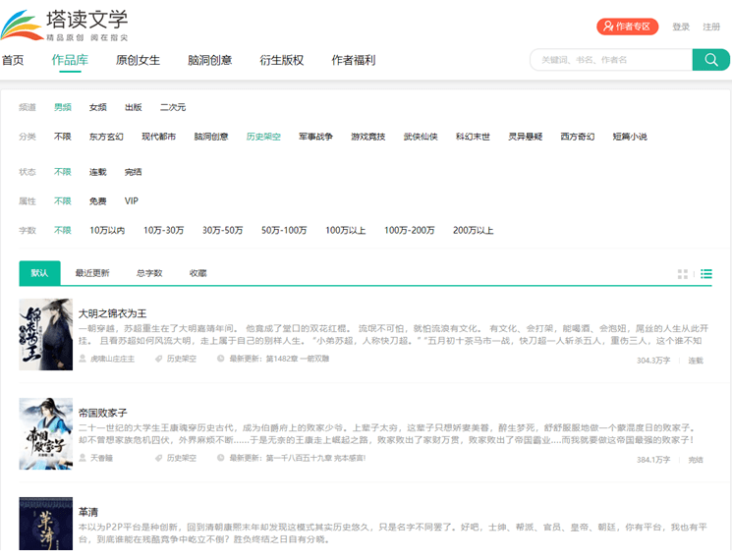732x560 pixels.
Task: Click author 虎啸山庄庄主 under first book
Action: [x=112, y=361]
